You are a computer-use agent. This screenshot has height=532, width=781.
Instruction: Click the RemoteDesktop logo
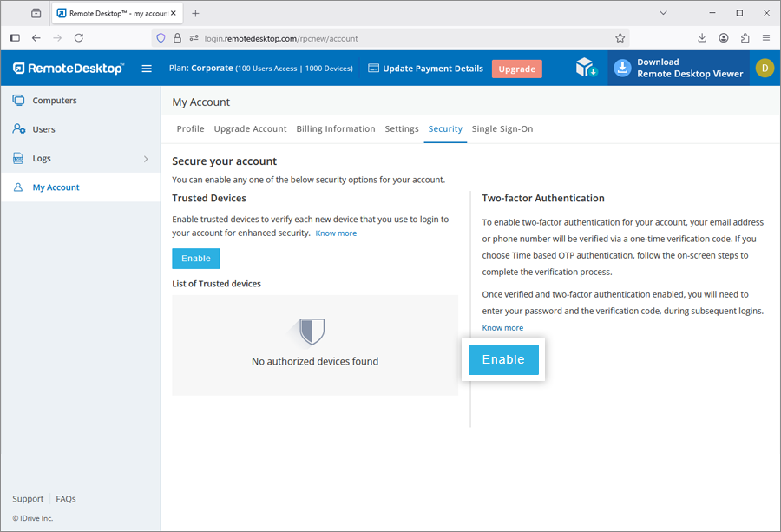click(69, 69)
